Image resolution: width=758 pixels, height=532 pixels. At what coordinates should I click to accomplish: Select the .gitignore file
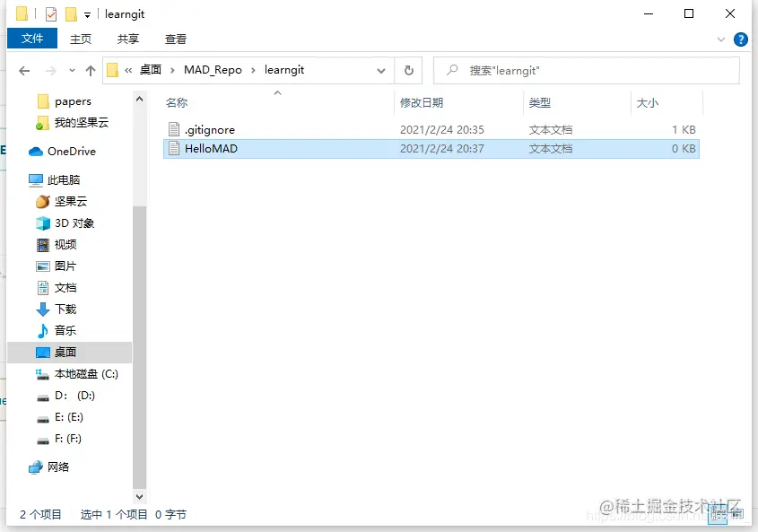[431, 129]
